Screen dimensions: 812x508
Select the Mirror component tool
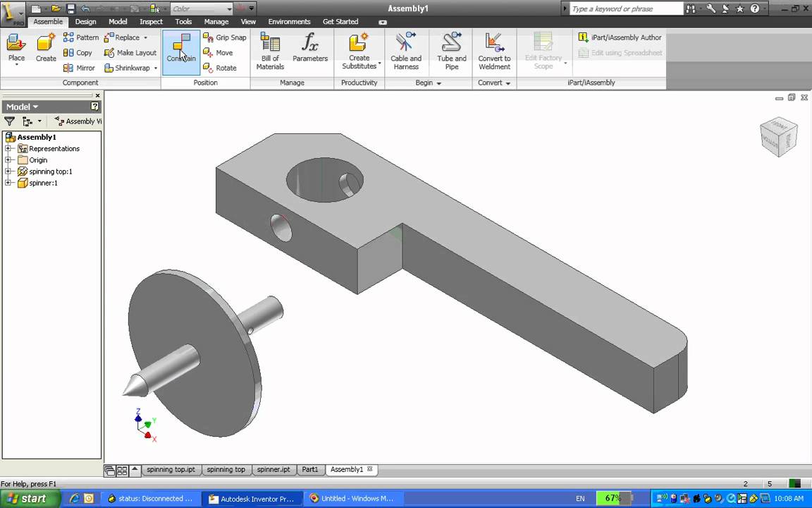79,68
